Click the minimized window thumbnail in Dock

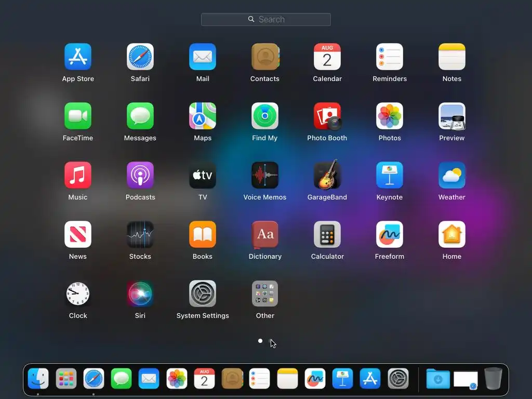coord(465,380)
